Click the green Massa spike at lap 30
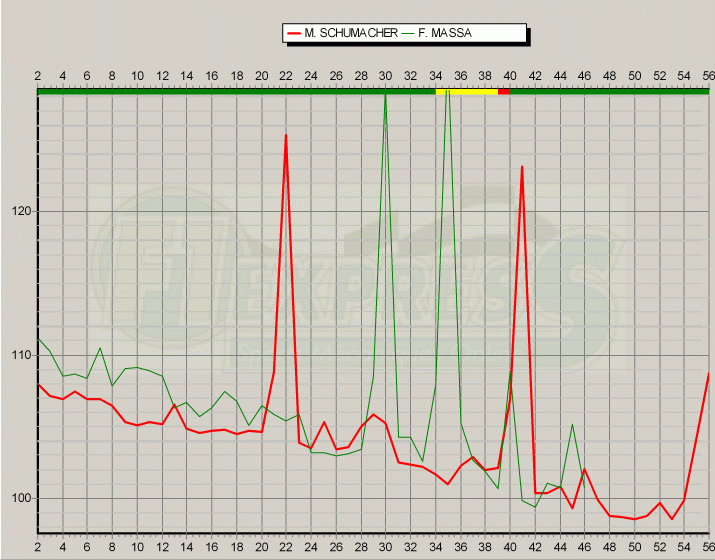 point(385,98)
